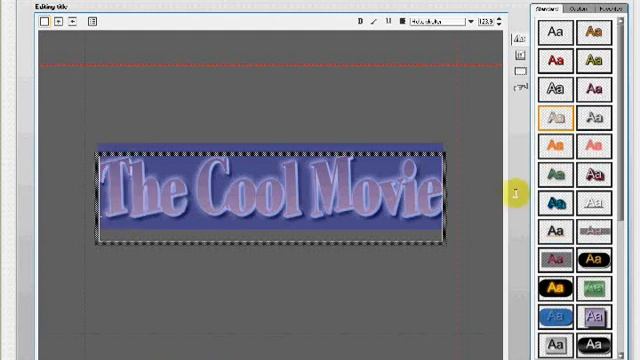
Task: Click the looks list scrollbar thumb
Action: (621, 122)
